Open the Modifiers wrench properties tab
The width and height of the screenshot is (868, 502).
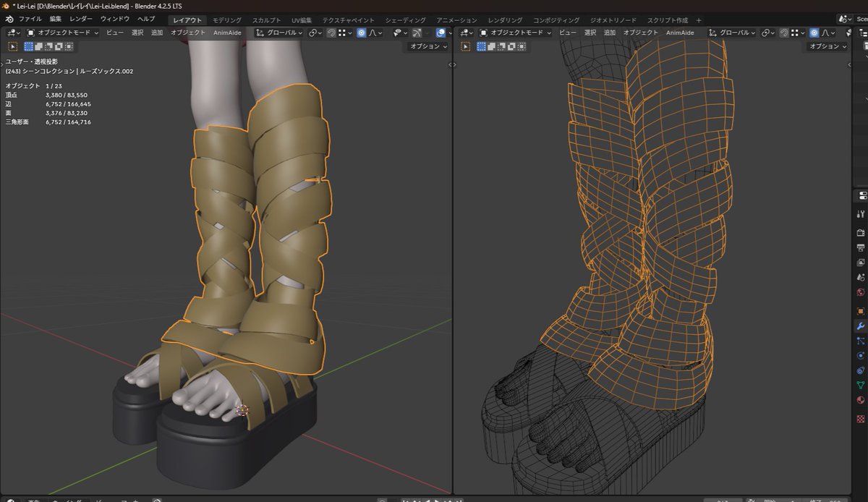tap(861, 326)
